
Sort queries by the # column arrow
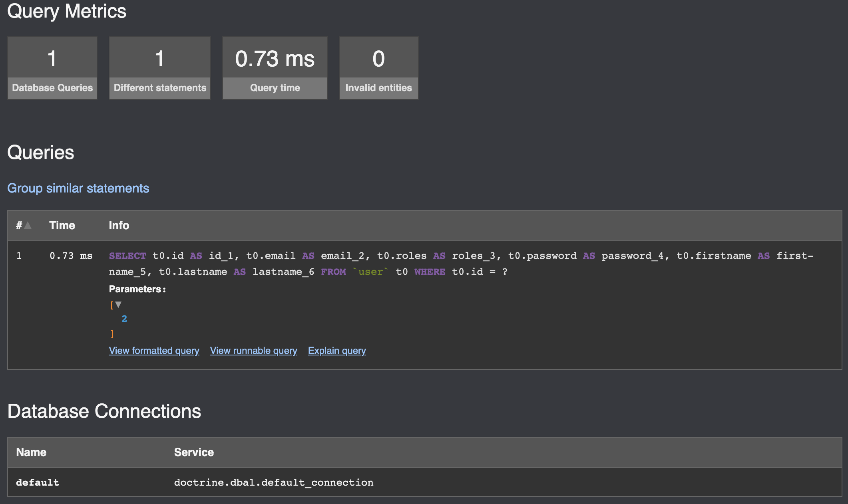pyautogui.click(x=28, y=226)
